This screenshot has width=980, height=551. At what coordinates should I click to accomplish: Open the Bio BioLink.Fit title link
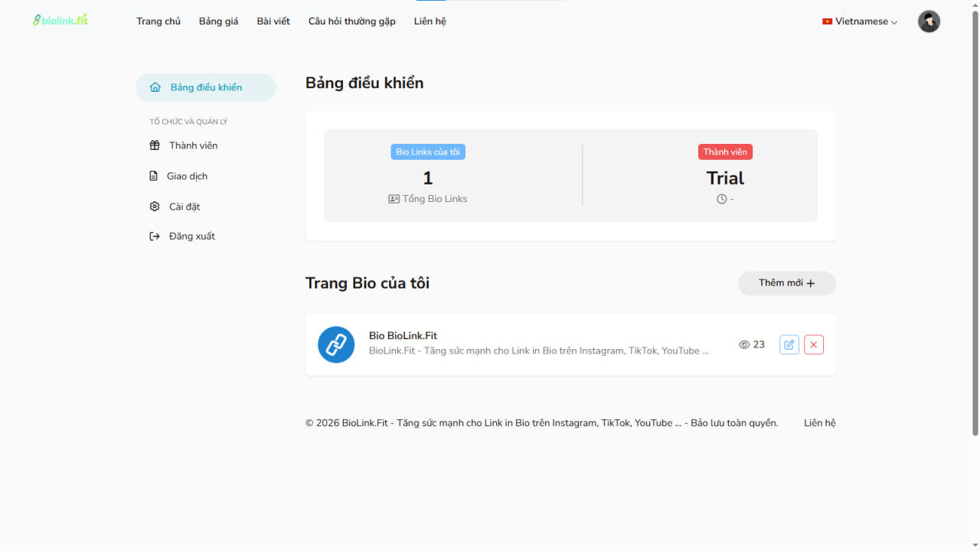(403, 336)
